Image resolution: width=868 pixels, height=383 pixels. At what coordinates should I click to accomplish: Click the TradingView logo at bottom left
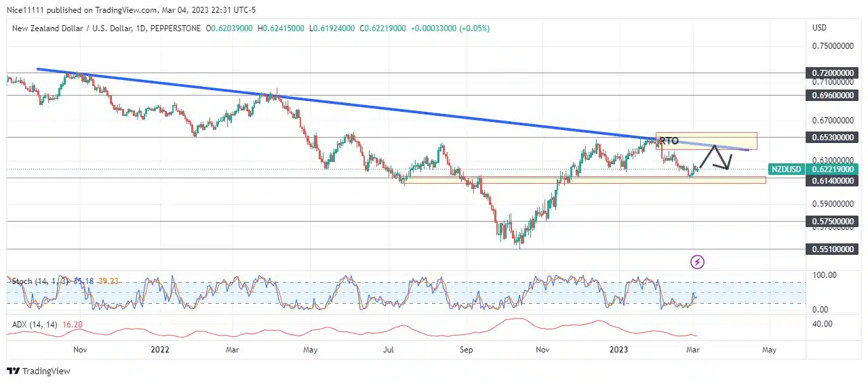pyautogui.click(x=38, y=371)
